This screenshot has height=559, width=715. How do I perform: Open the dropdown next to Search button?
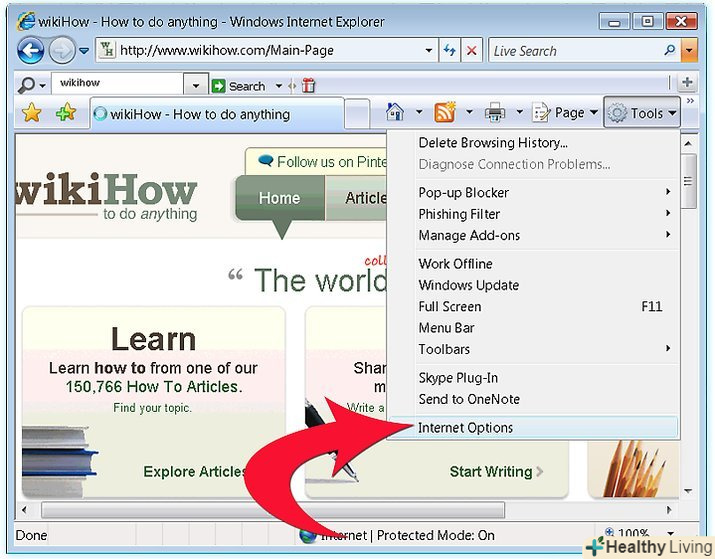pyautogui.click(x=279, y=86)
